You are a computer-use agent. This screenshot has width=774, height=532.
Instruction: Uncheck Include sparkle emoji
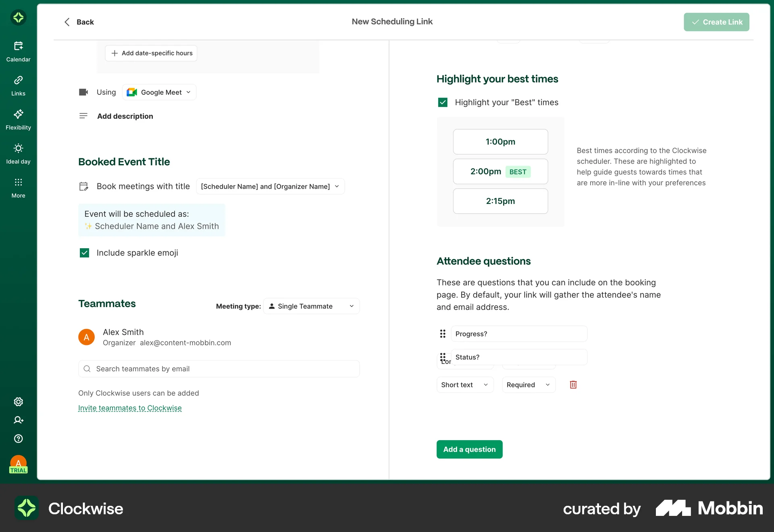[x=84, y=253]
